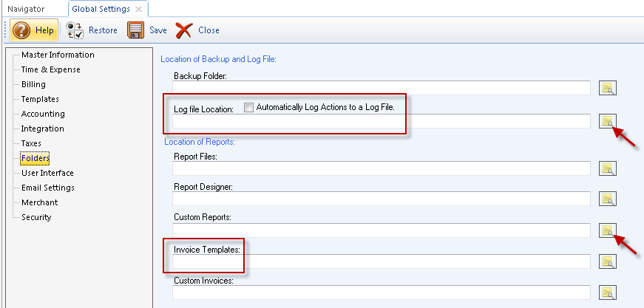Screen dimensions: 644x308
Task: Click the red X Close icon
Action: coord(185,30)
